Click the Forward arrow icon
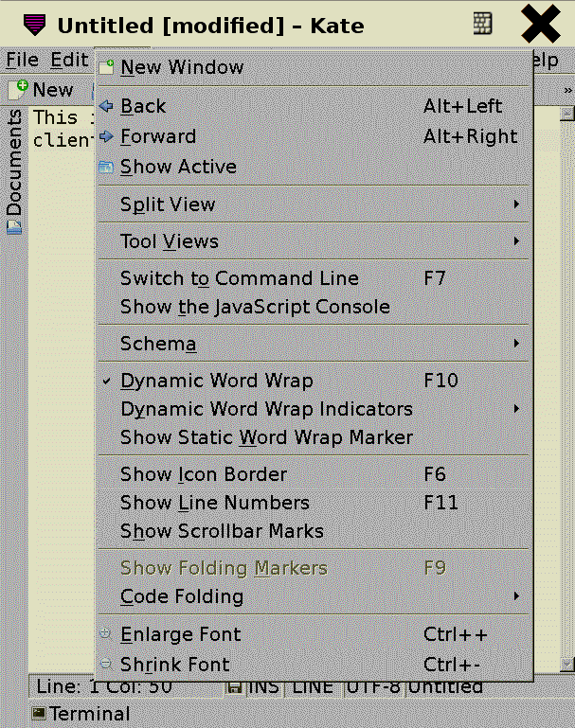This screenshot has height=728, width=575. point(106,136)
